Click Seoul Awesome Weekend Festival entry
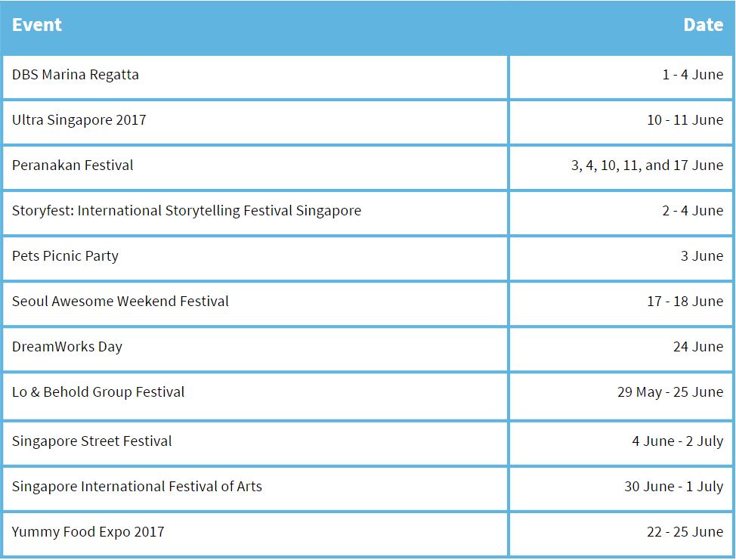736x560 pixels. point(120,302)
